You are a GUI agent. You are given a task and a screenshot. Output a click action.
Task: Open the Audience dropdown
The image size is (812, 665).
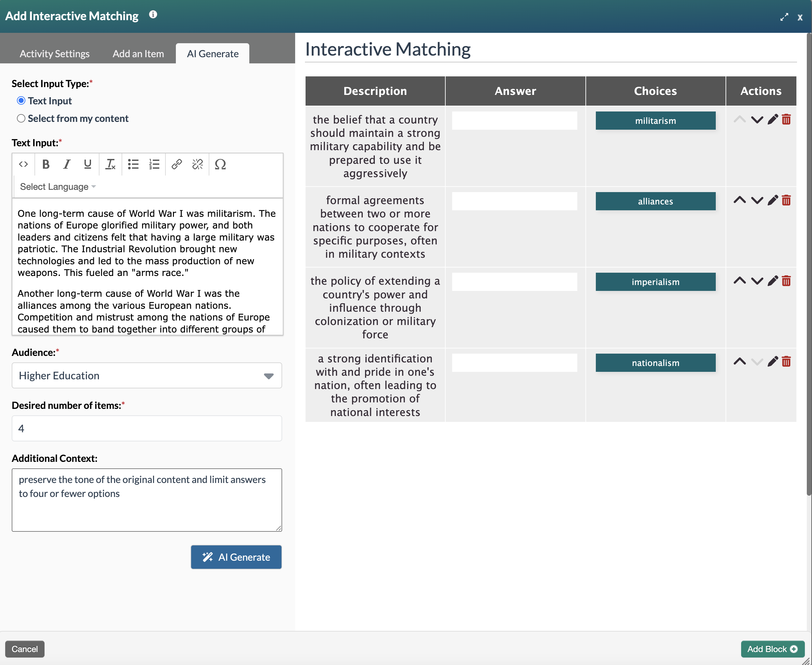147,375
